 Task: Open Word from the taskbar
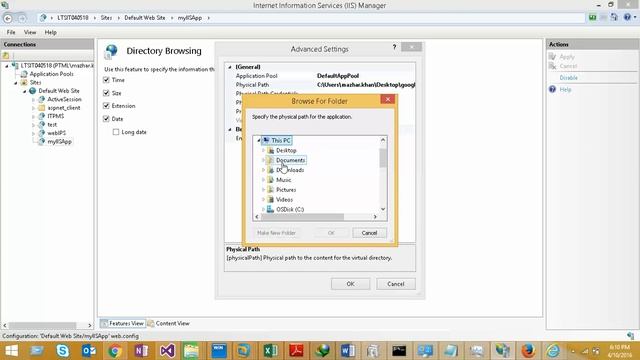pos(348,351)
